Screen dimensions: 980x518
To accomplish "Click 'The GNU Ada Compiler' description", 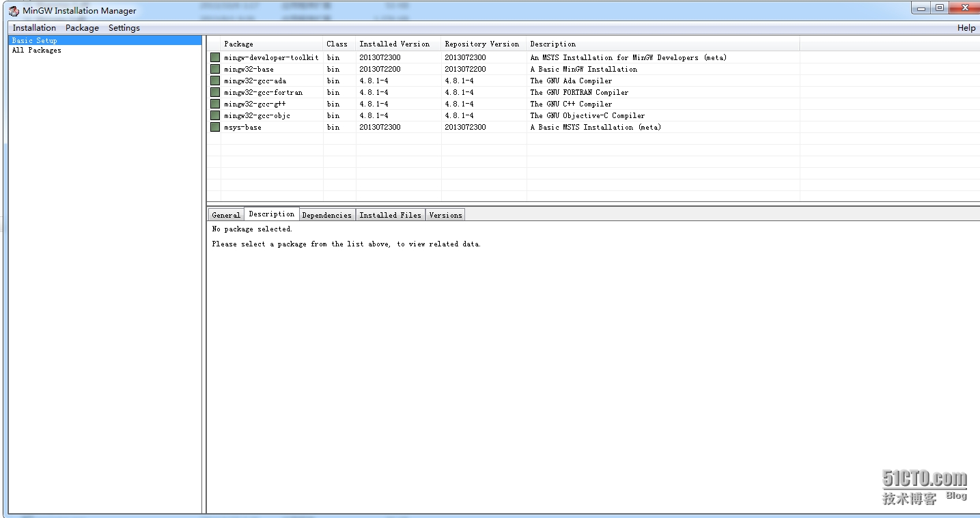I will (571, 81).
